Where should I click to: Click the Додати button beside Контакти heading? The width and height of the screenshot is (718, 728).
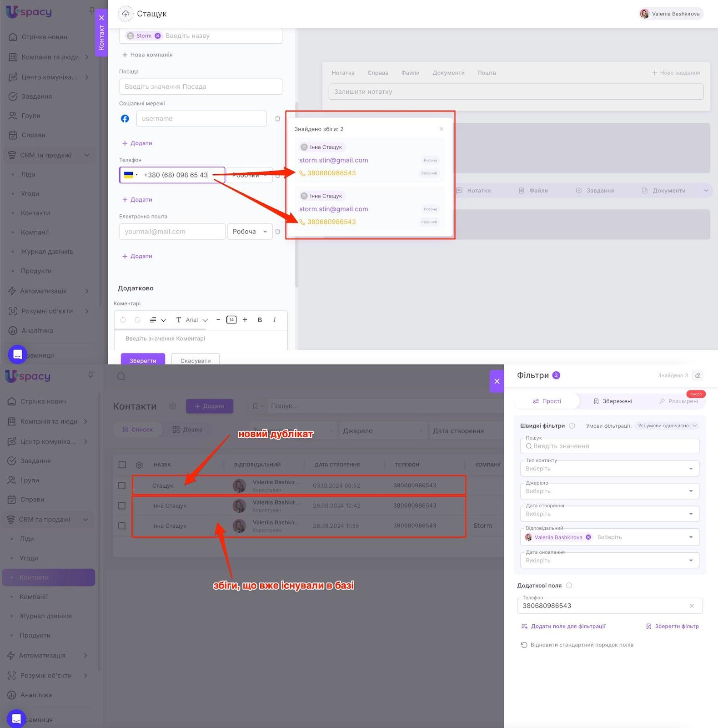tap(210, 406)
